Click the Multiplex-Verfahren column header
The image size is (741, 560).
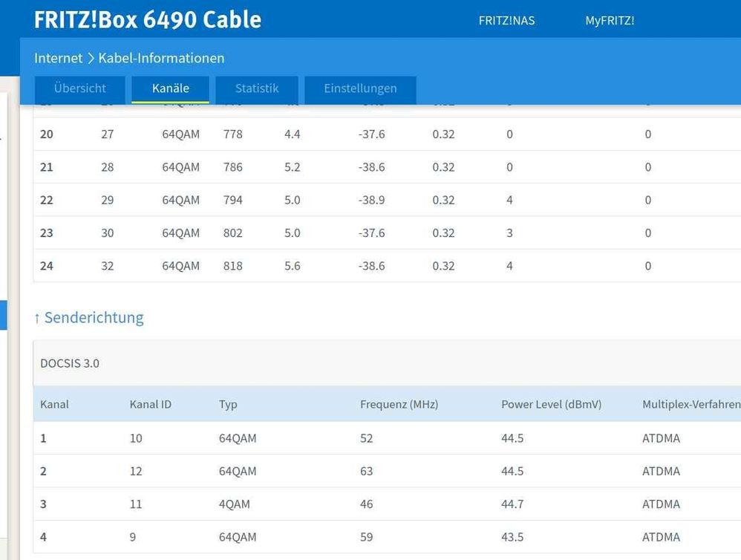[x=691, y=405]
